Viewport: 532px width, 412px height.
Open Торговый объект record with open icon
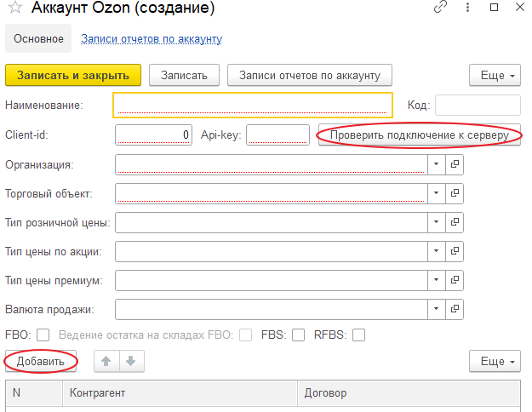tap(455, 193)
